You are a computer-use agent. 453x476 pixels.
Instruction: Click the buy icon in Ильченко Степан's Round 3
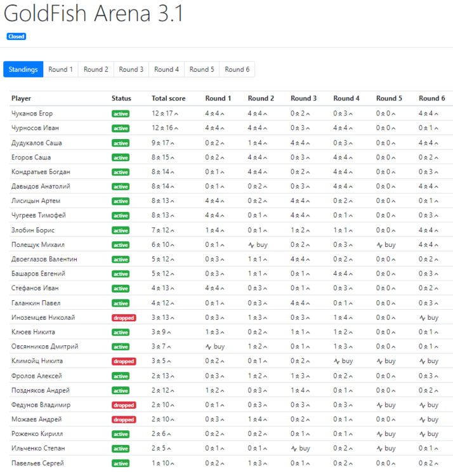click(x=294, y=449)
